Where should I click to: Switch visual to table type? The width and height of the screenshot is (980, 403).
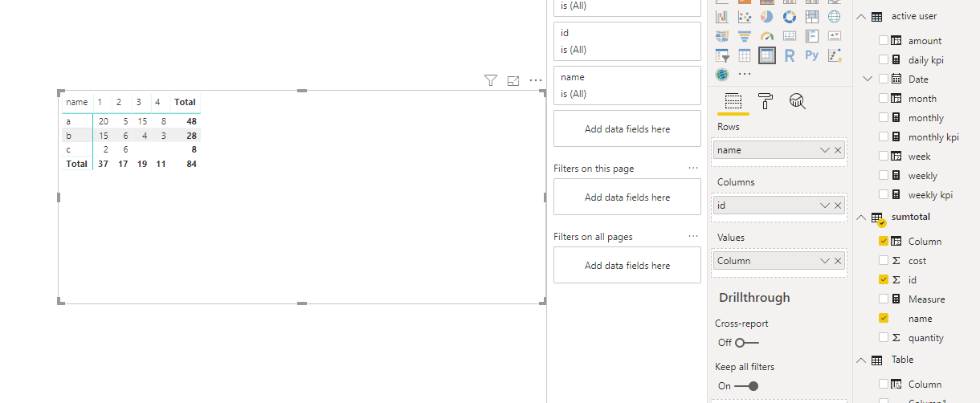point(745,55)
